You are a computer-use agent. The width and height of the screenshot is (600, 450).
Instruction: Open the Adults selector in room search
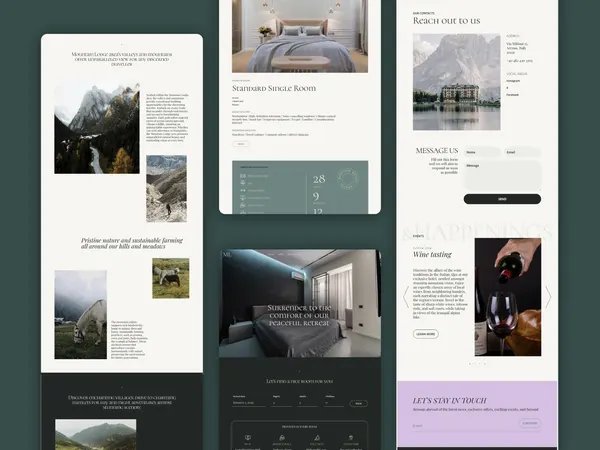pos(308,401)
